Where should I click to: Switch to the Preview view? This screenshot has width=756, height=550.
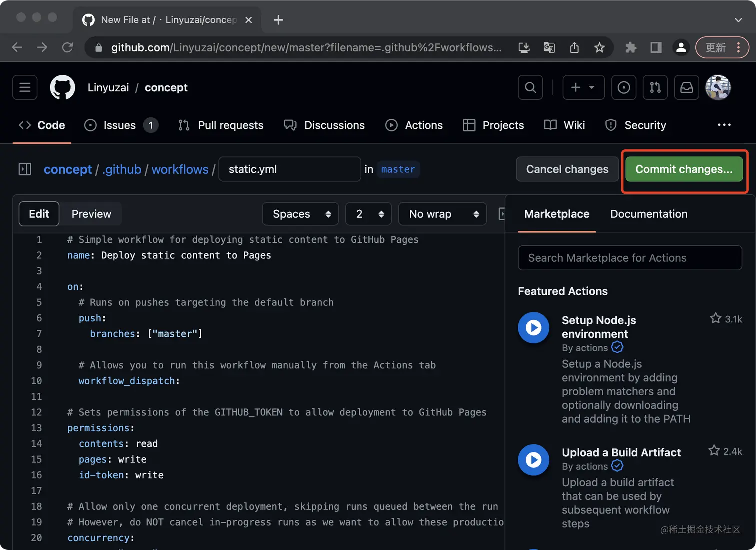click(x=91, y=214)
